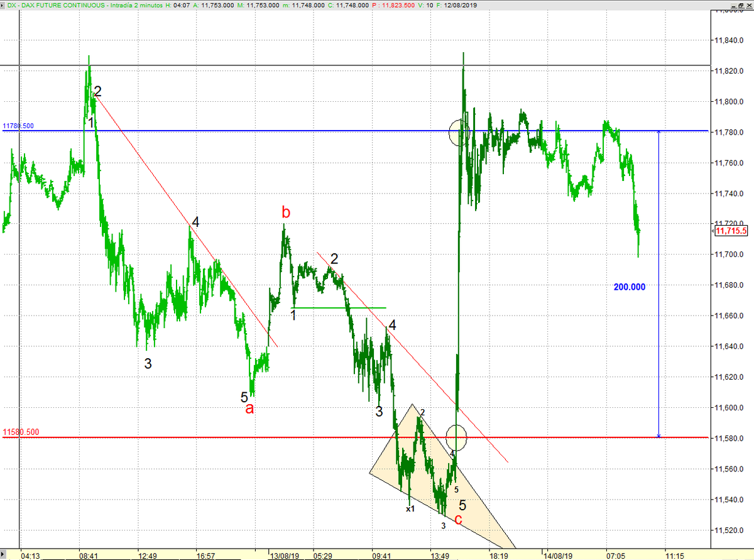This screenshot has height=560, width=754.
Task: Click the 11,840 price axis label
Action: [728, 41]
